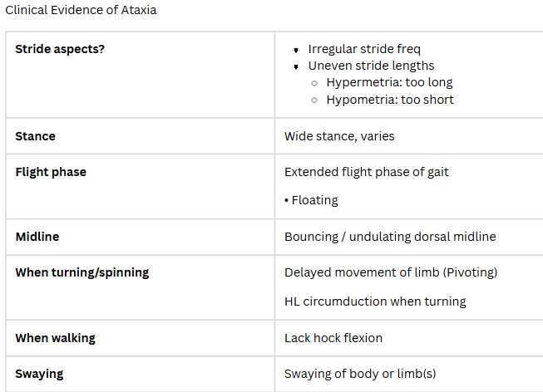Click "Bouncing / undulating dorsal midline" text
The height and width of the screenshot is (392, 543).
point(390,237)
